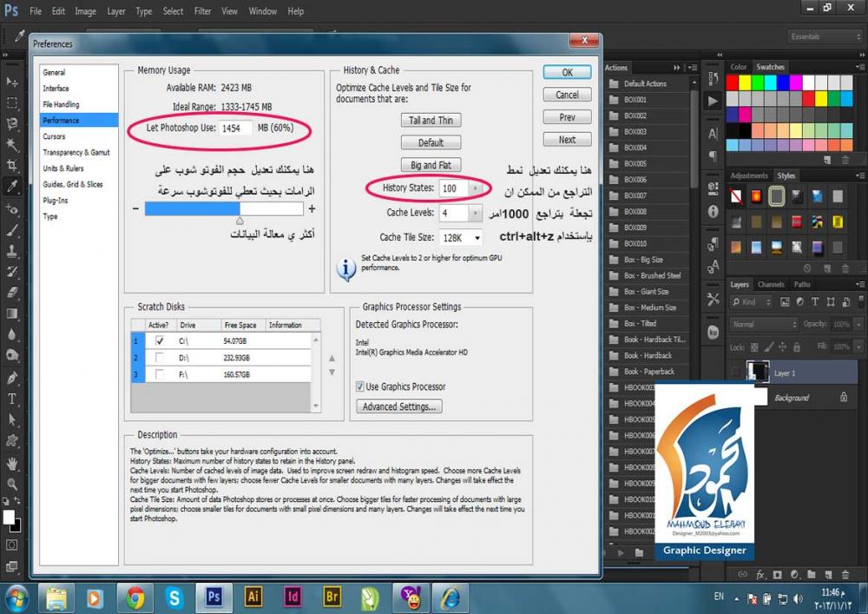The image size is (868, 614).
Task: Enable scratch disk F:\ active checkbox
Action: (160, 374)
